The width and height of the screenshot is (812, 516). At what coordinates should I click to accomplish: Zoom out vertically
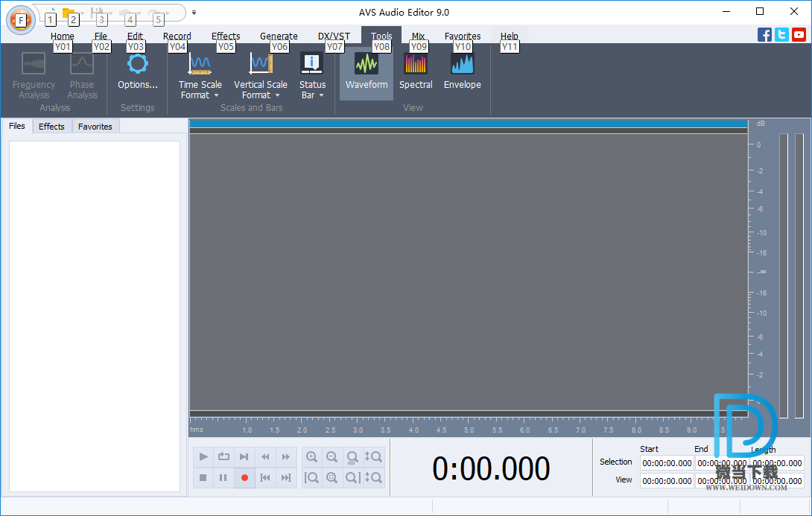(373, 478)
